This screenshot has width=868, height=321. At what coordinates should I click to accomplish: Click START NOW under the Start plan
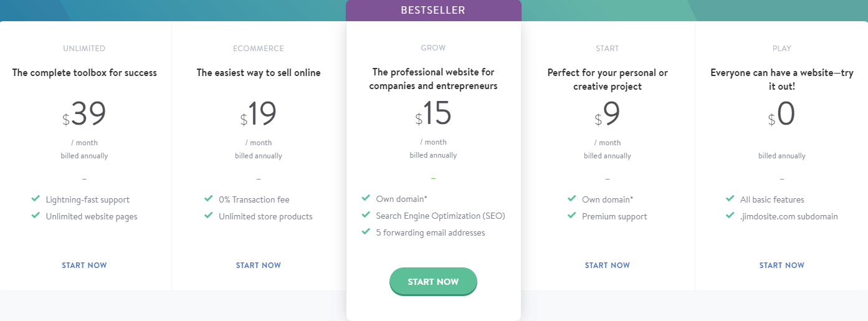(x=608, y=266)
